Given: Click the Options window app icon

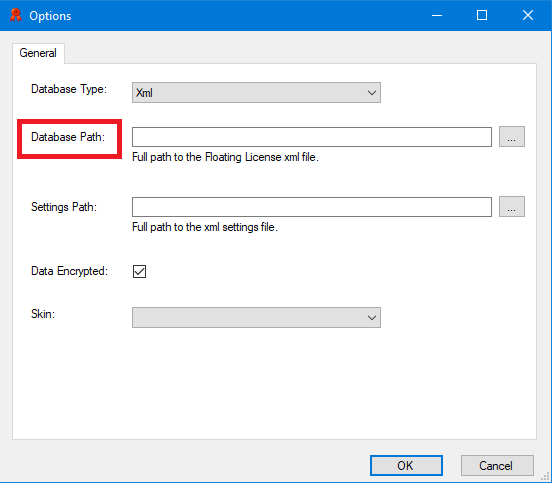Looking at the screenshot, I should [x=15, y=15].
